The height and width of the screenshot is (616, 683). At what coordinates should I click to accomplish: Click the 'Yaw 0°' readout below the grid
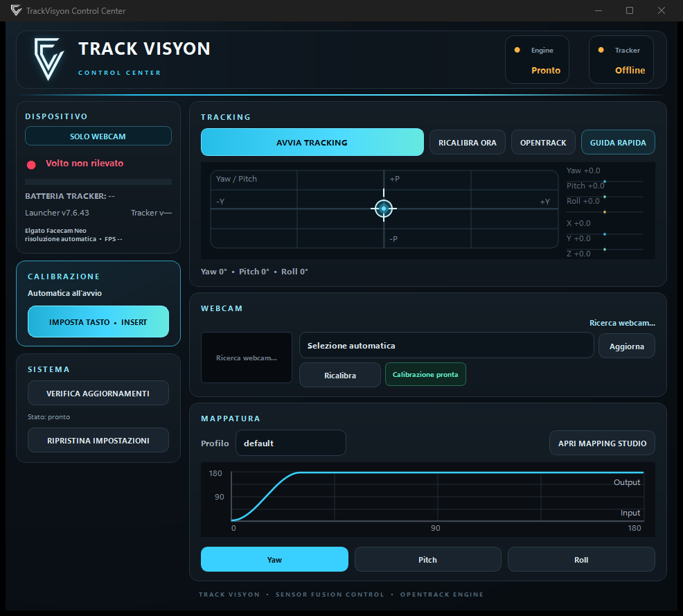(214, 272)
